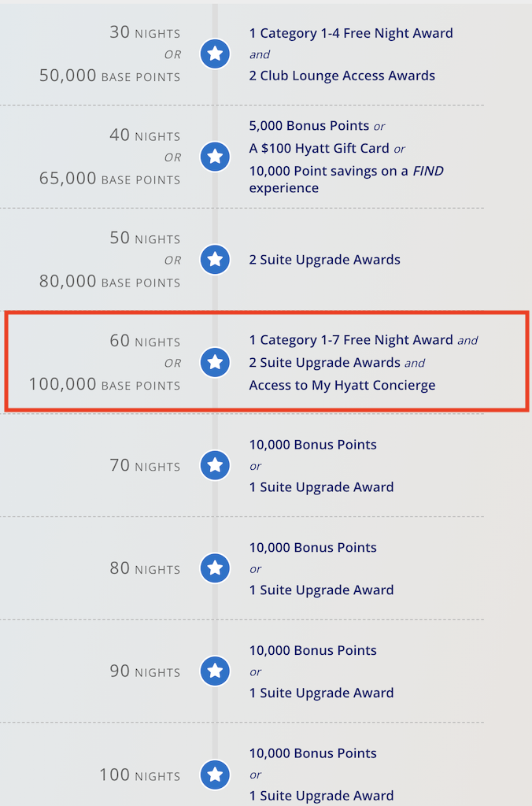Click the star icon in the highlighted 60 Nights row

(215, 362)
